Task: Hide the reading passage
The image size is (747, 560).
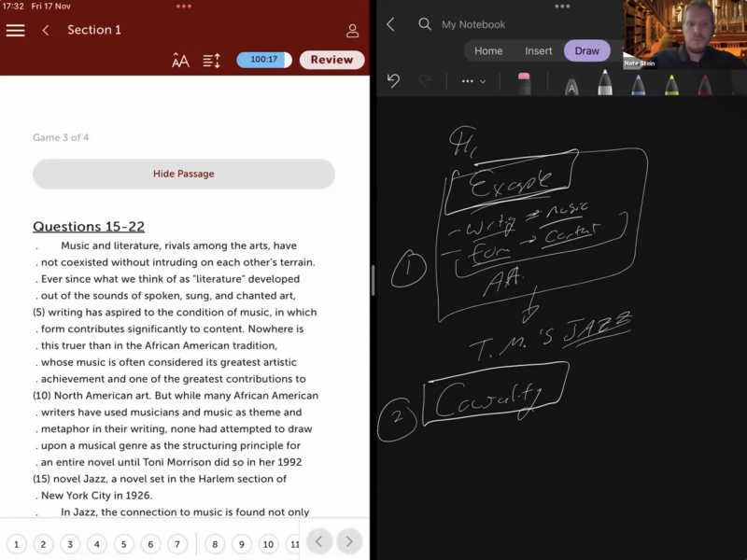Action: pyautogui.click(x=184, y=174)
